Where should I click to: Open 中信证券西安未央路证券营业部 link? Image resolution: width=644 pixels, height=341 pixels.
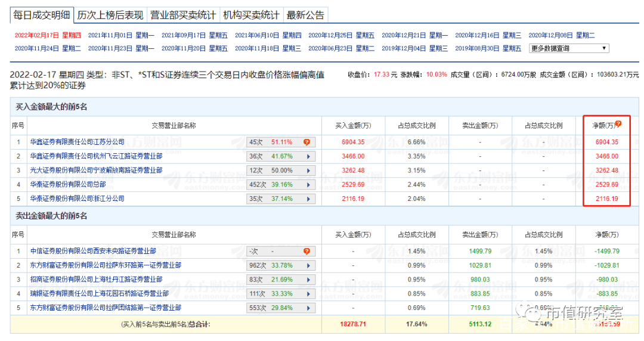coord(93,251)
